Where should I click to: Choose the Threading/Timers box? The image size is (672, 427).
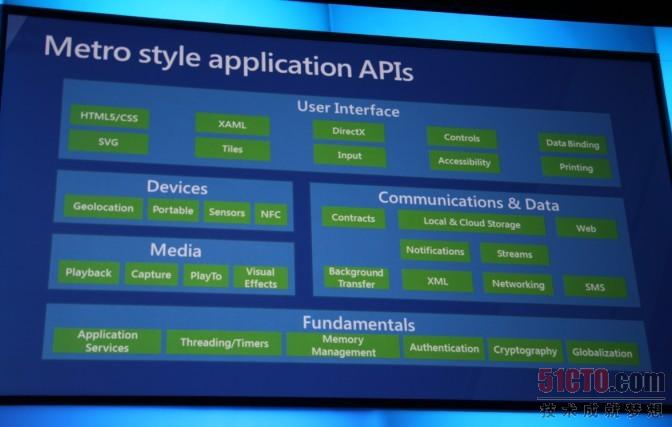click(224, 343)
